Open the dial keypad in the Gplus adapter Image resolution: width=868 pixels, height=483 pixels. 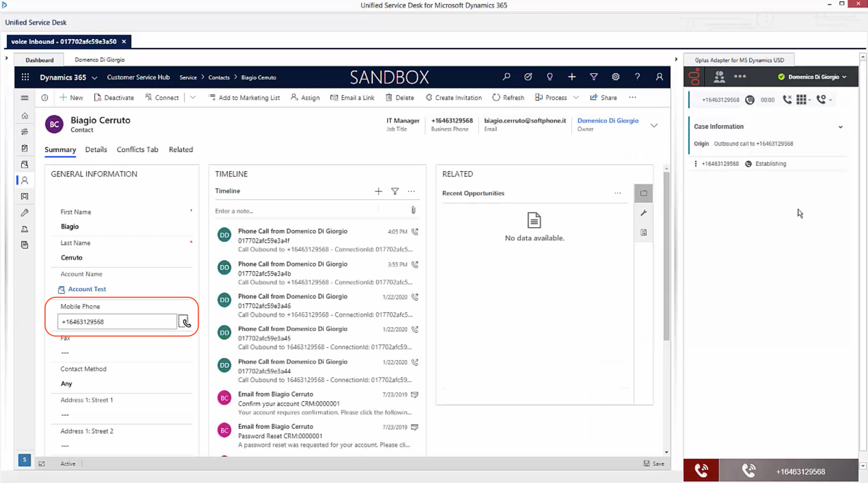pos(801,100)
